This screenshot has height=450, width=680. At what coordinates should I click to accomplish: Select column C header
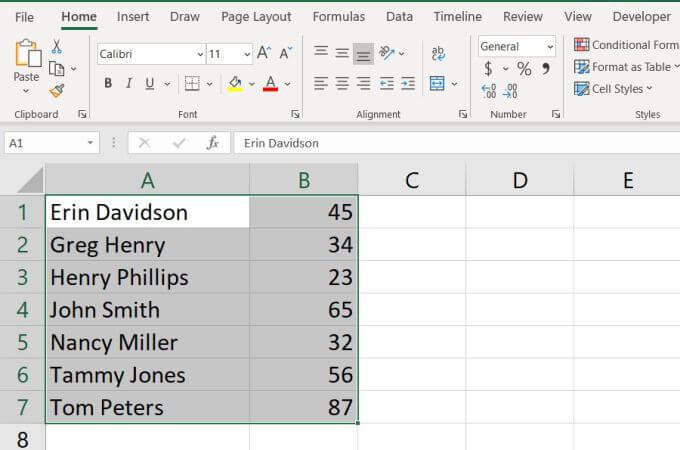[412, 179]
